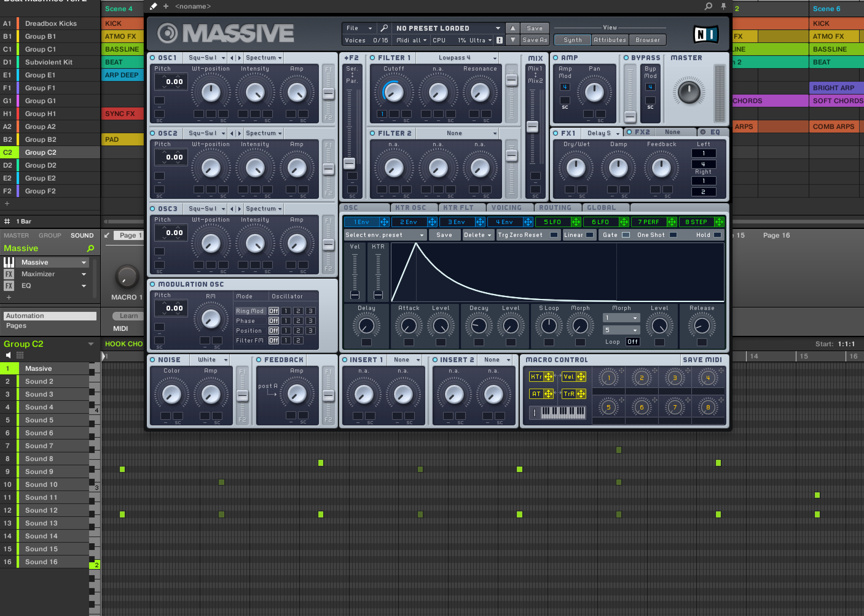864x616 pixels.
Task: Click the 5 LFO modulation drag handle
Action: point(576,222)
